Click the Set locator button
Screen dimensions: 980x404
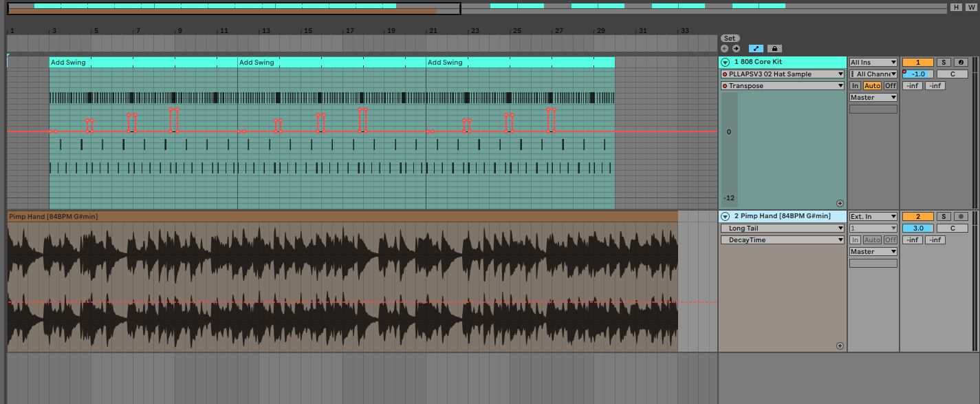730,38
